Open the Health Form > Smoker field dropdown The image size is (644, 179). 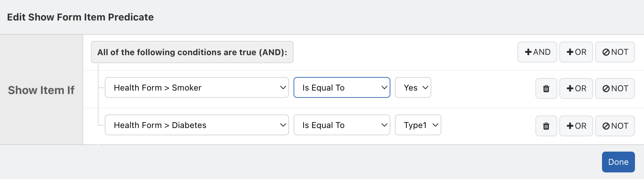point(197,87)
